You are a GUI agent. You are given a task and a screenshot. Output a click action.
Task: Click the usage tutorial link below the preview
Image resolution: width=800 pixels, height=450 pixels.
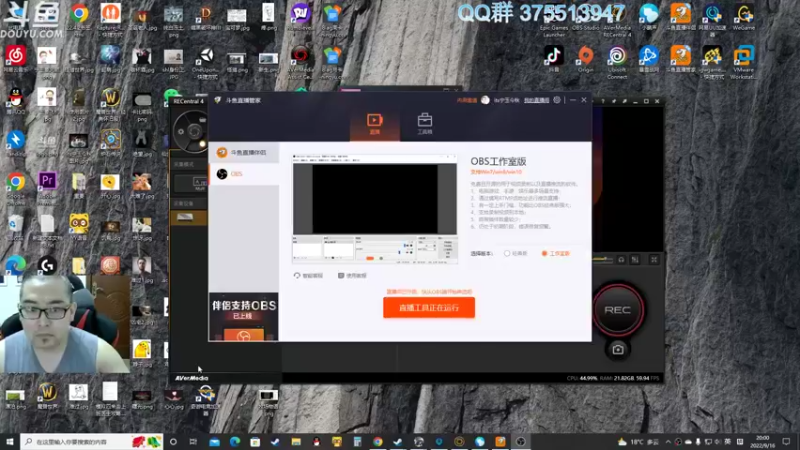352,276
